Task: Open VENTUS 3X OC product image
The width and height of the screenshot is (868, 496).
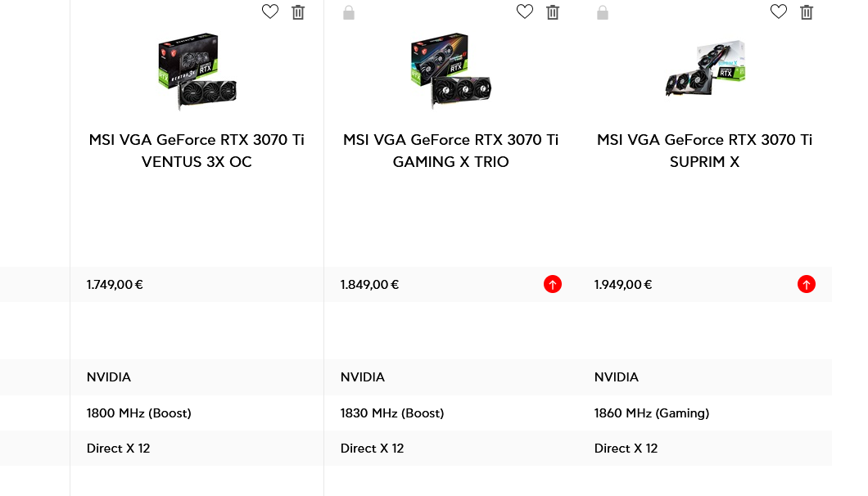Action: (x=197, y=71)
